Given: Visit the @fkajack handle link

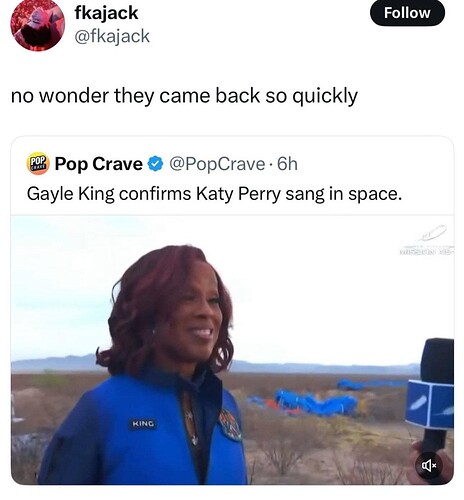Looking at the screenshot, I should (112, 36).
